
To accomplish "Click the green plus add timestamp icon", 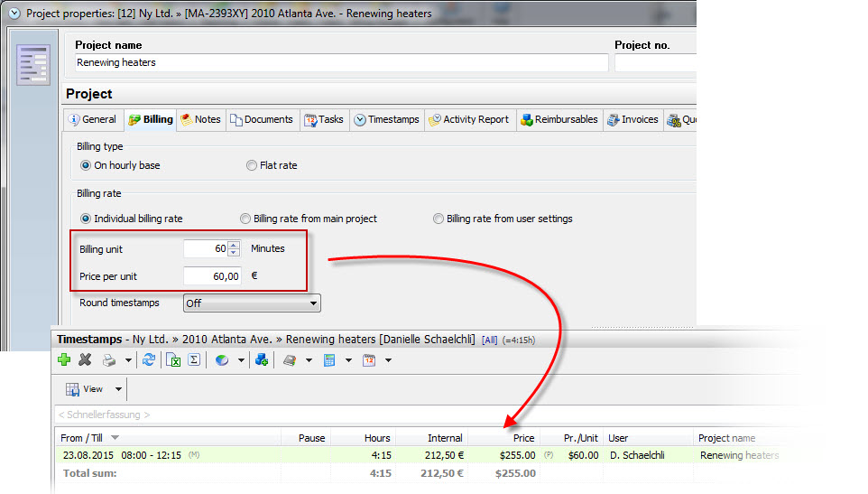I will [64, 360].
